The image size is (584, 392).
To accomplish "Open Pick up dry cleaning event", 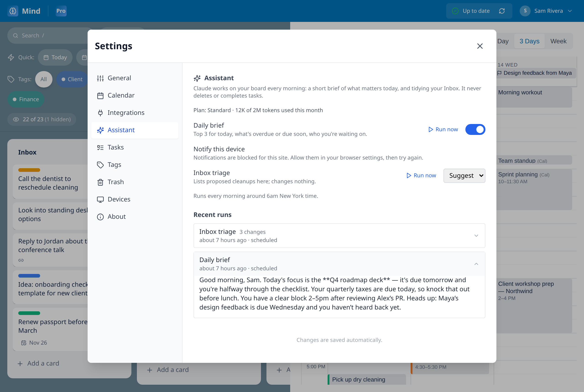I will pyautogui.click(x=367, y=379).
